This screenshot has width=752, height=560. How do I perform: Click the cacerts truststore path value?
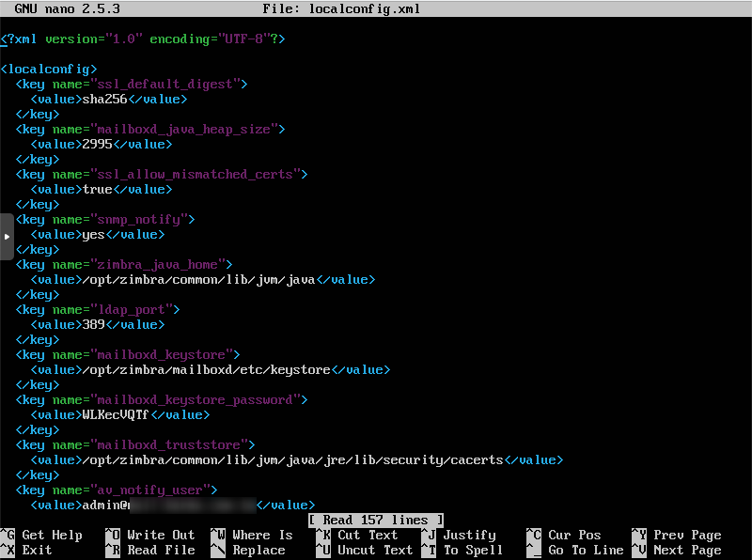coord(292,460)
